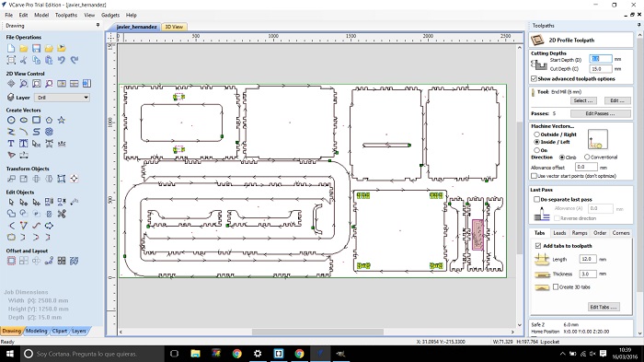Switch to the Ramps tab

[x=580, y=233]
